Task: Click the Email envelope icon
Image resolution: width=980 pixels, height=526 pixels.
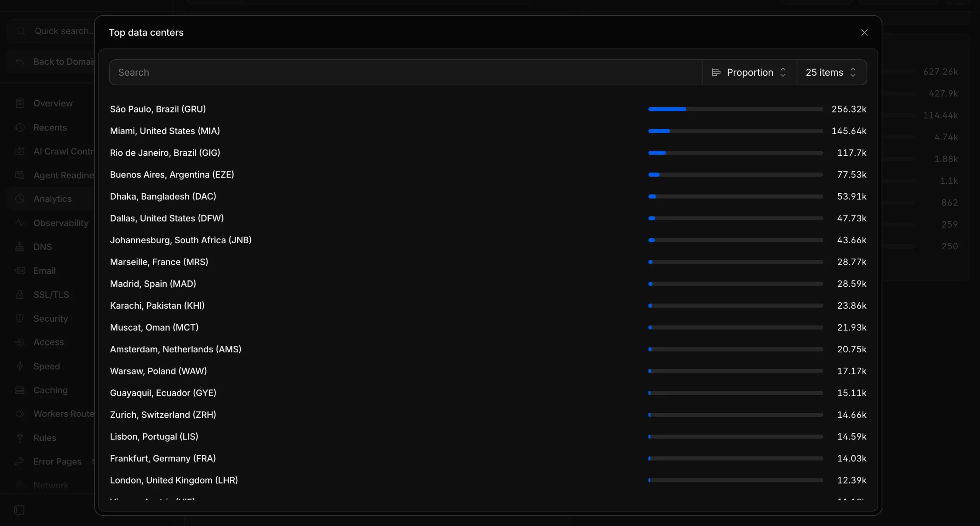Action: pos(20,271)
